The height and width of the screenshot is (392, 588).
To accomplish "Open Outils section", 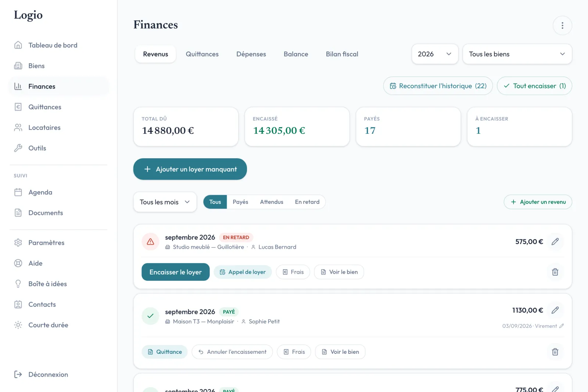I will point(59,148).
